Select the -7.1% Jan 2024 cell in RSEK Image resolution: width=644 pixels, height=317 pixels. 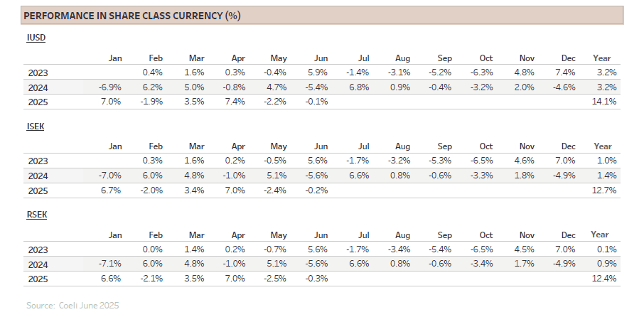coord(112,264)
